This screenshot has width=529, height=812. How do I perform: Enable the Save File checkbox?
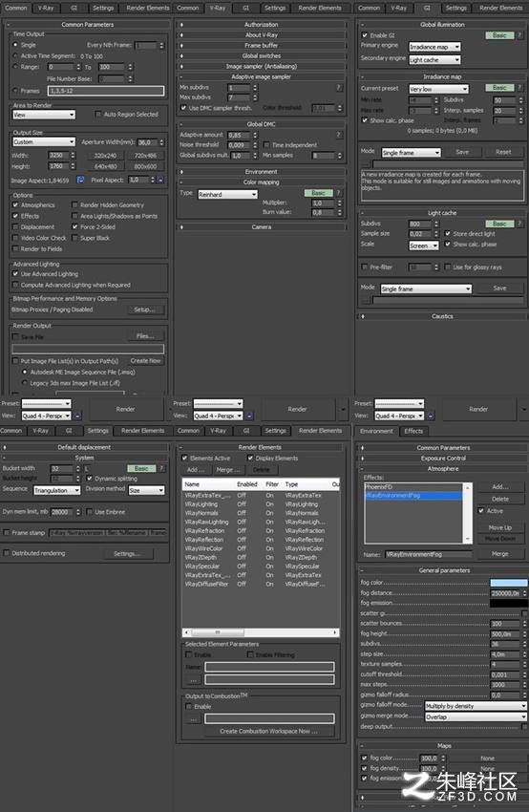point(15,336)
